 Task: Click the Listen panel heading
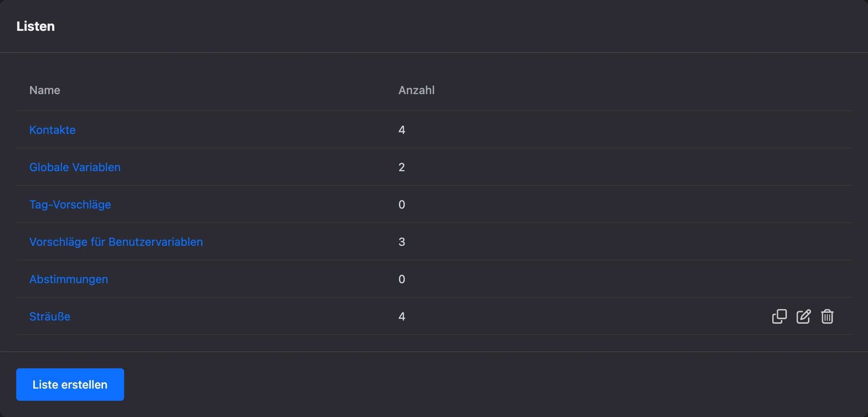pos(36,26)
